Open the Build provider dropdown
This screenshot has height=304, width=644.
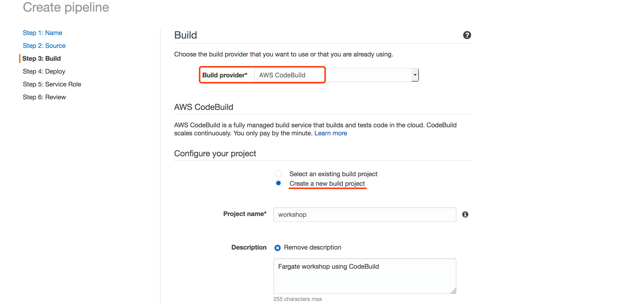pyautogui.click(x=336, y=75)
